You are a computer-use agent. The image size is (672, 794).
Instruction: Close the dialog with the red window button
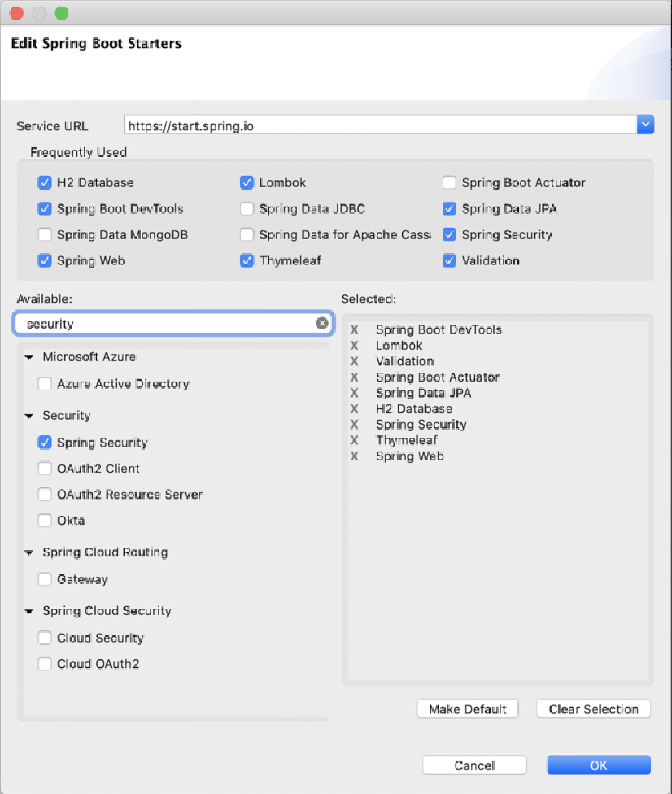[17, 13]
